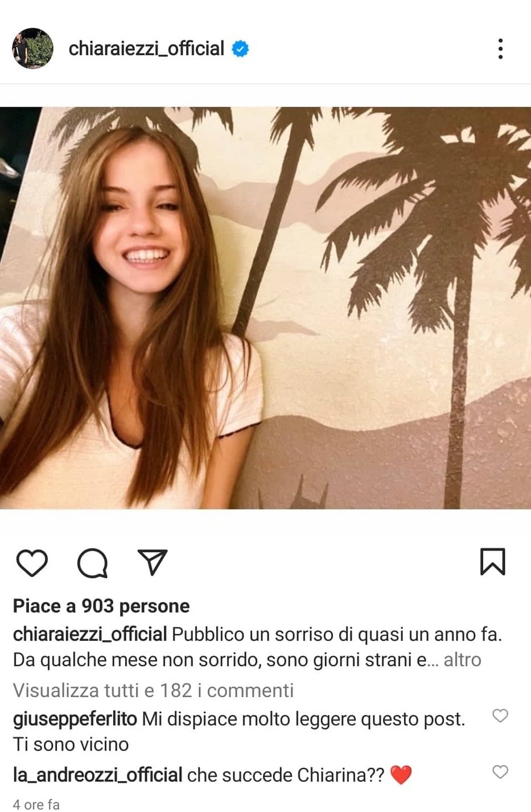Save the post with the bookmark icon
The image size is (531, 812).
click(493, 562)
